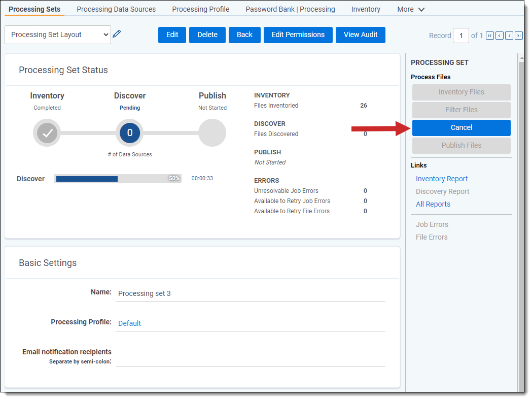Go to the next record

[x=509, y=36]
